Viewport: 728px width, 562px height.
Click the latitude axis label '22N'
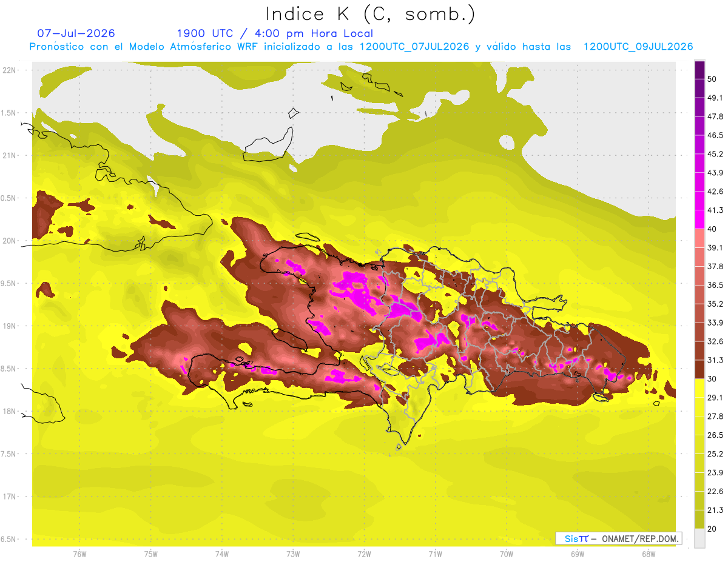click(10, 70)
